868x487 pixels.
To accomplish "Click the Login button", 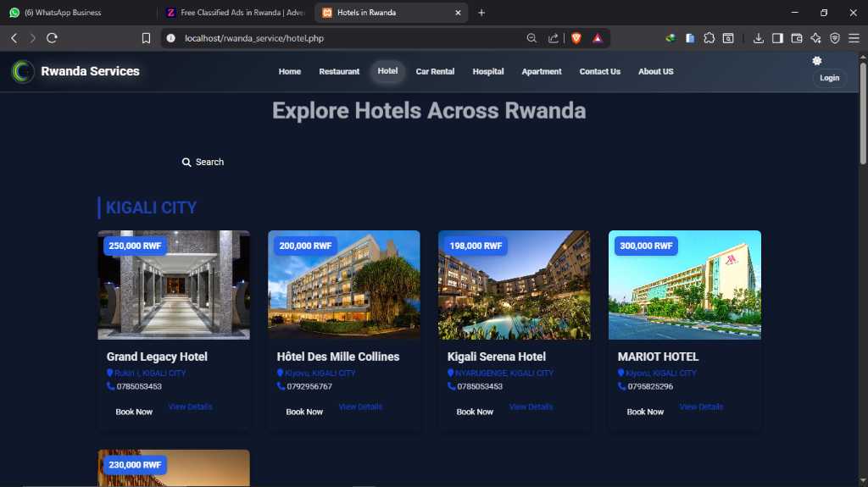I will pos(829,78).
